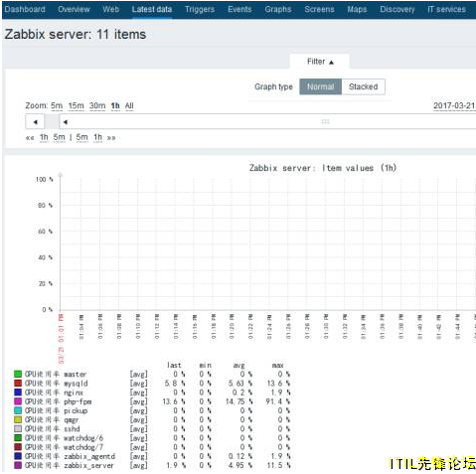Move back 1h in time
The image size is (476, 474).
click(44, 137)
